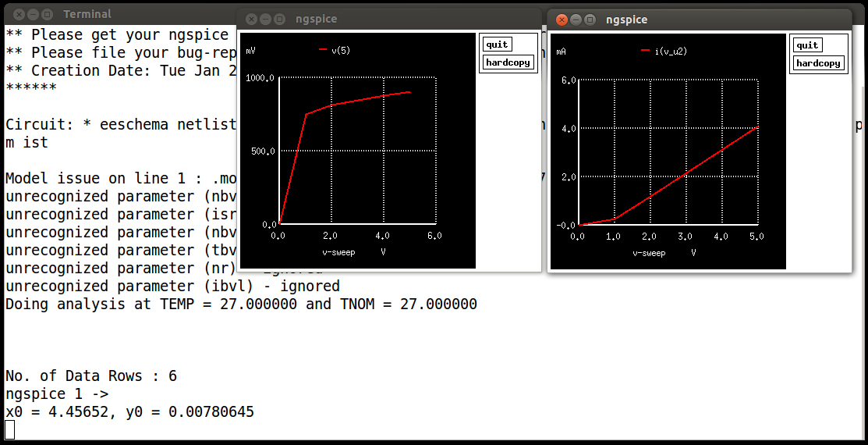Minimize the Terminal window

pos(34,14)
